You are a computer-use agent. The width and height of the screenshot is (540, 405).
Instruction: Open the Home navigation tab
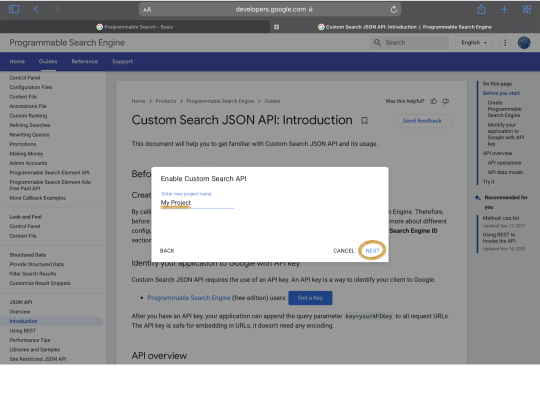[17, 61]
